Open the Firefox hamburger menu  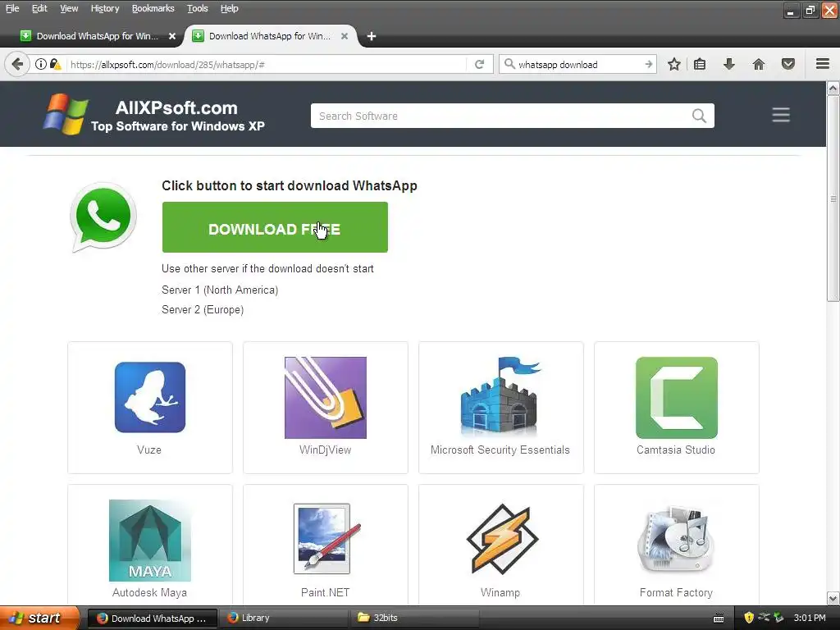(823, 64)
